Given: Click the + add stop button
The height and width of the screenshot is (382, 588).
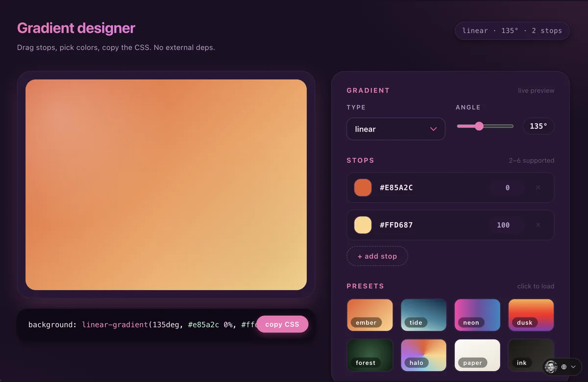Looking at the screenshot, I should coord(377,256).
